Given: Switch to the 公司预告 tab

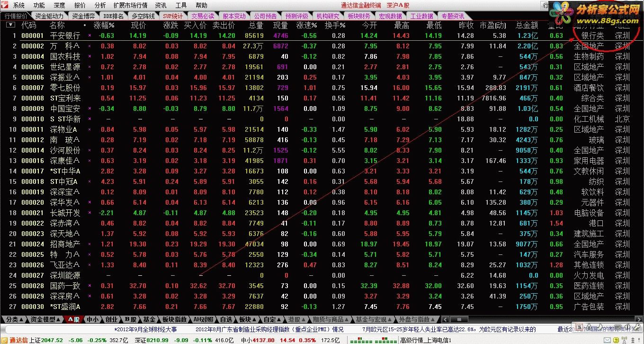Looking at the screenshot, I should click(265, 16).
